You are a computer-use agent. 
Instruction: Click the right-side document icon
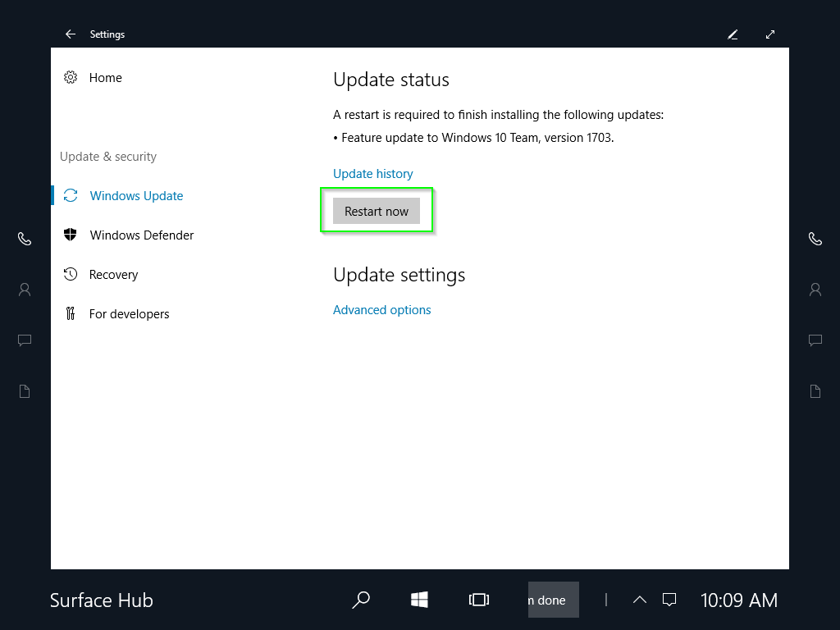tap(815, 391)
